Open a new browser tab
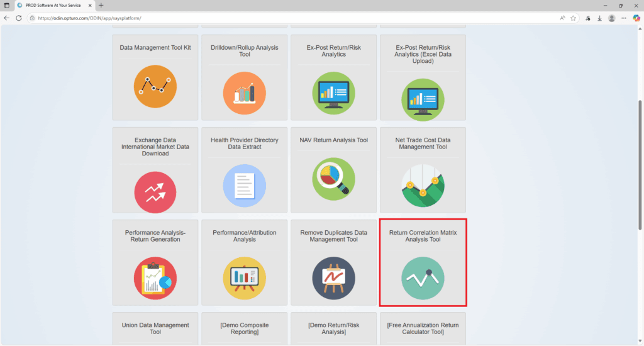Image resolution: width=644 pixels, height=346 pixels. 101,5
